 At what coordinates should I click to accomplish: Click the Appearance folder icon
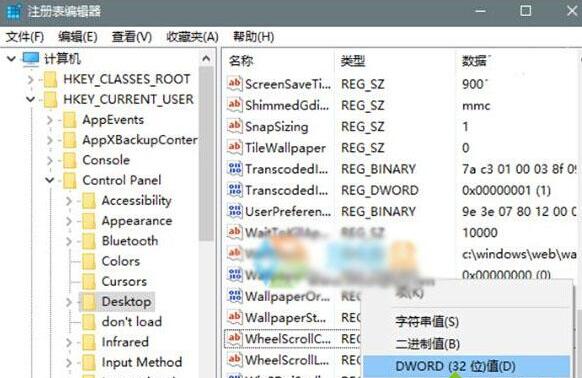pyautogui.click(x=89, y=221)
